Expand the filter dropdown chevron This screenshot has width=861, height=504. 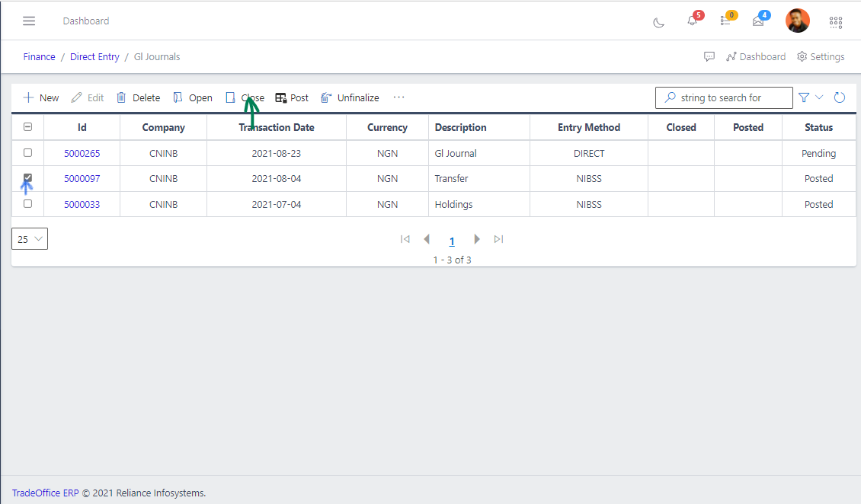point(819,97)
